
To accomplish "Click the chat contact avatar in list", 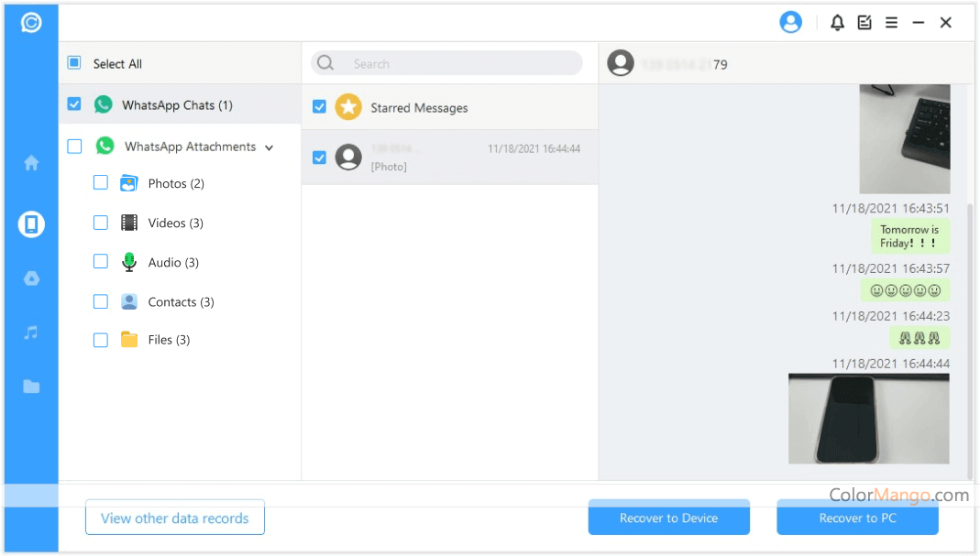I will 348,157.
